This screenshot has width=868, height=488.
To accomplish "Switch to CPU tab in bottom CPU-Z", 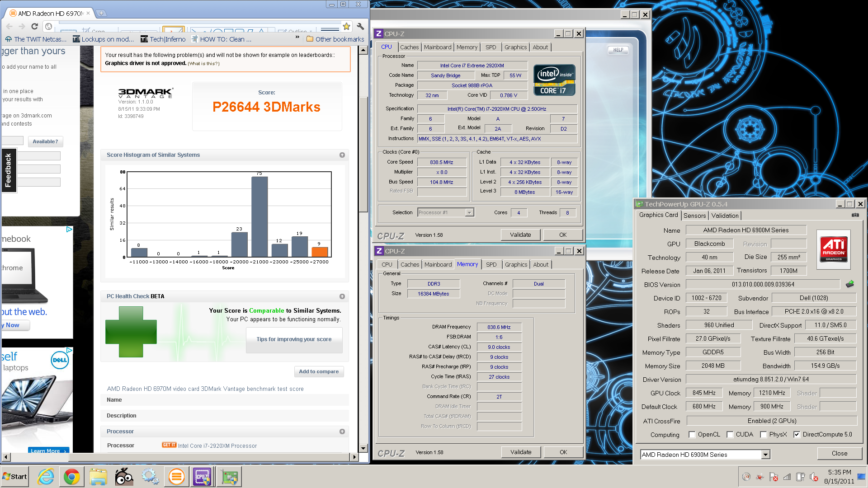I will click(x=387, y=264).
